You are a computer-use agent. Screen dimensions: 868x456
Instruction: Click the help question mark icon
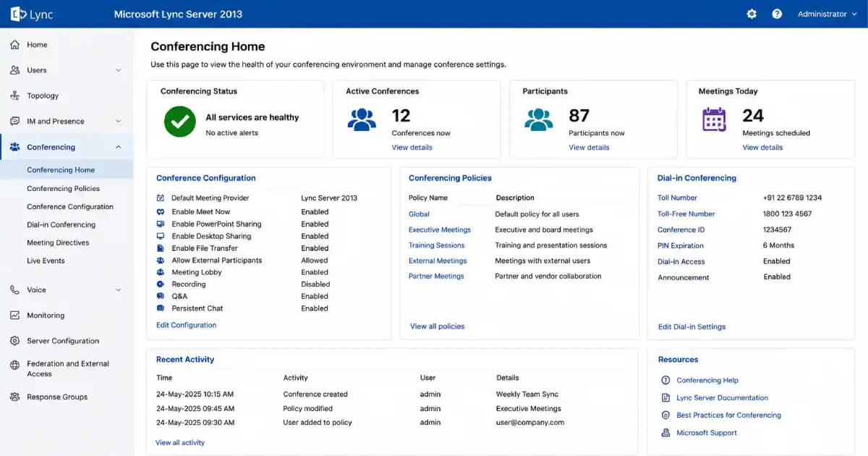[777, 14]
